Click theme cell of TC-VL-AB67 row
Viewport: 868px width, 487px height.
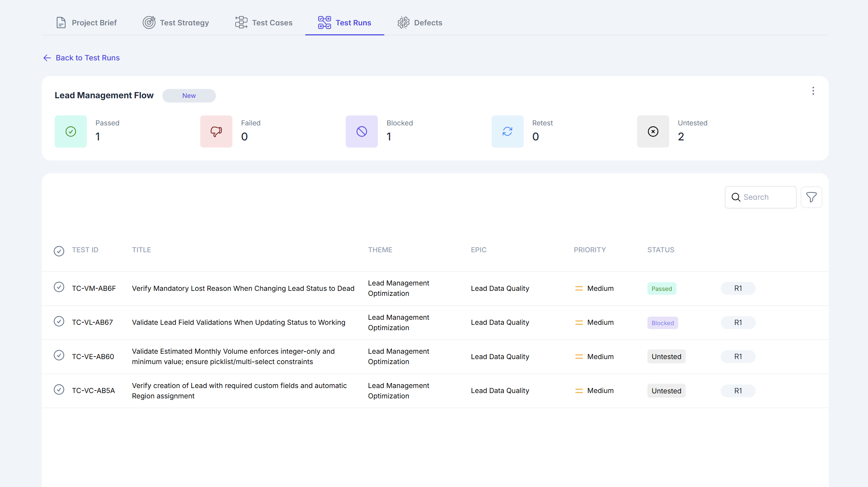click(399, 322)
